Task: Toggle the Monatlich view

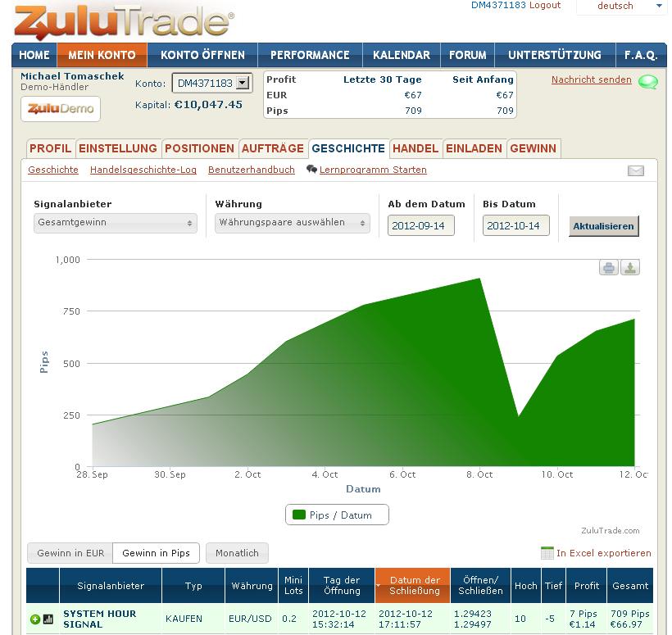Action: (237, 553)
